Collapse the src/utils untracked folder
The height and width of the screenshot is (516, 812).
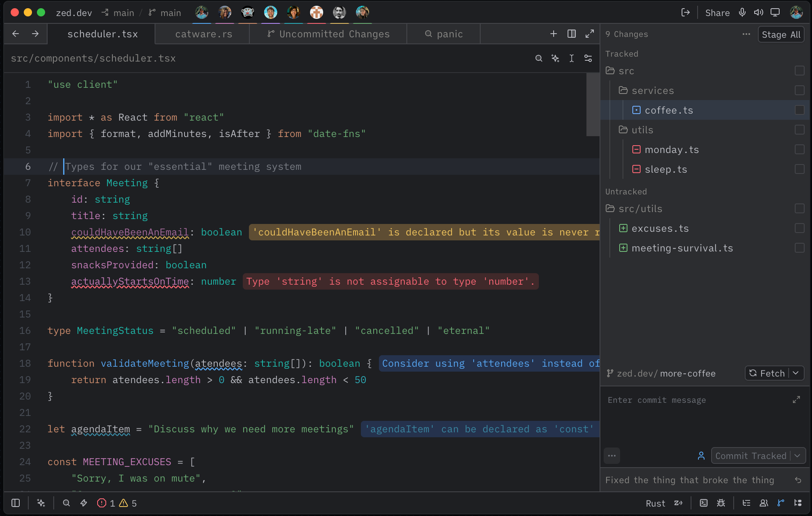click(x=610, y=208)
